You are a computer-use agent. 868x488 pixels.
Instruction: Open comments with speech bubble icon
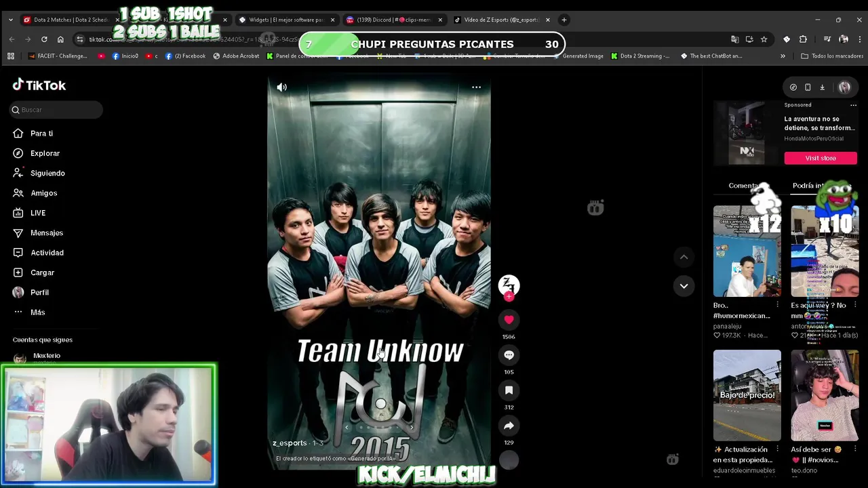pyautogui.click(x=509, y=355)
